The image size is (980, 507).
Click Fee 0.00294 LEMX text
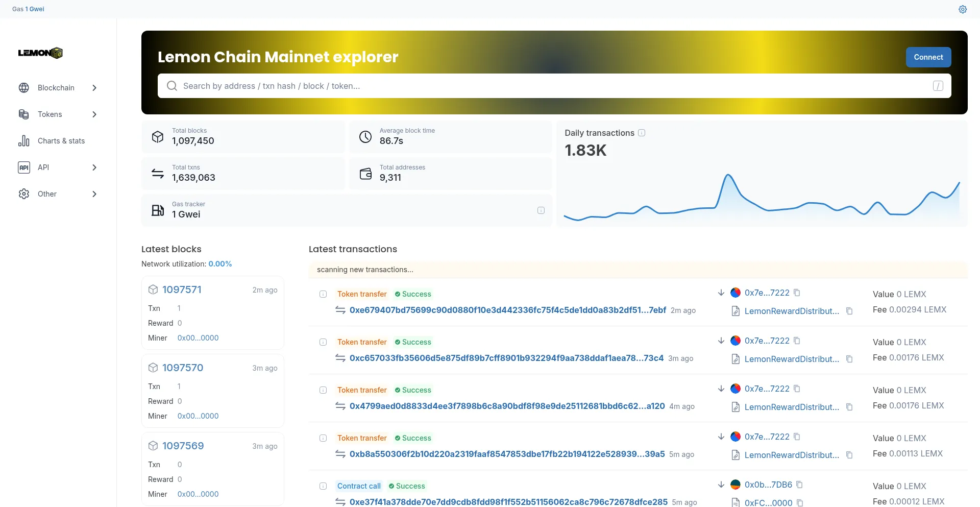(x=910, y=309)
